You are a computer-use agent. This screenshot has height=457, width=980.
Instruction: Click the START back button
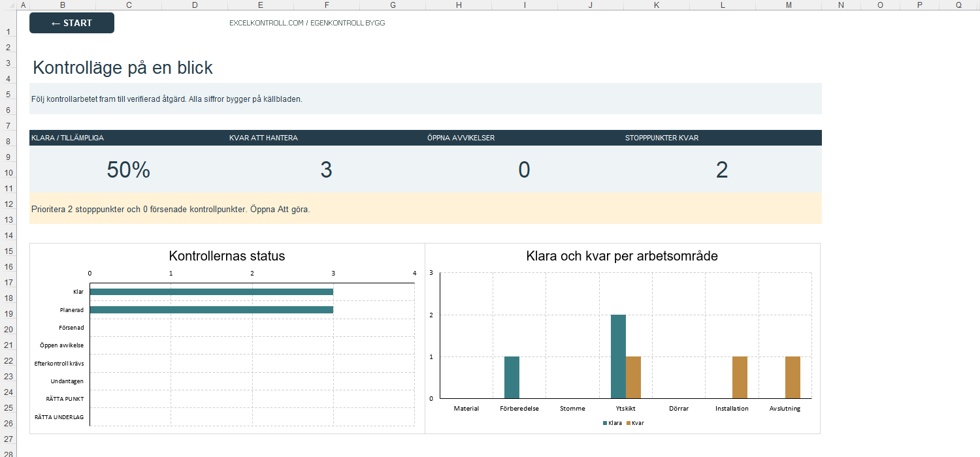coord(72,23)
